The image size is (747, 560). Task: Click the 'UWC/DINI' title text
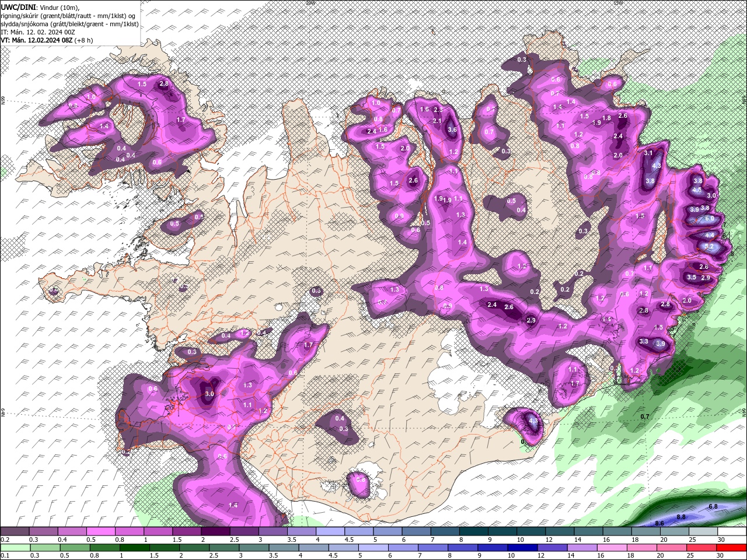(x=18, y=6)
